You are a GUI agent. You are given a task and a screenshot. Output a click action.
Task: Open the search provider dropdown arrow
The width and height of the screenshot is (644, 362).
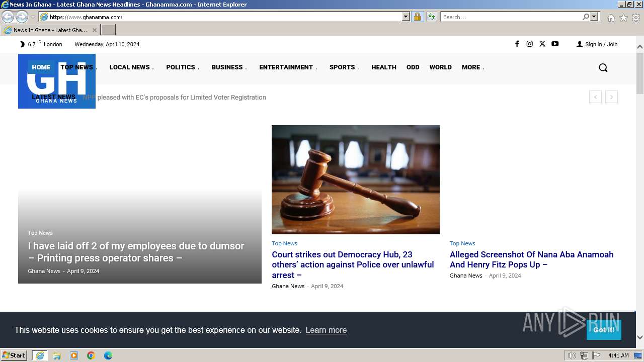pos(594,17)
